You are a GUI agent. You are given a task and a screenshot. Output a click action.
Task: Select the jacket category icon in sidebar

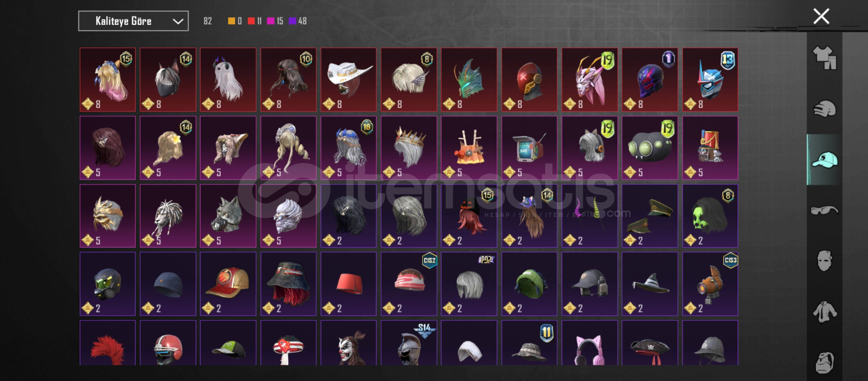(824, 312)
